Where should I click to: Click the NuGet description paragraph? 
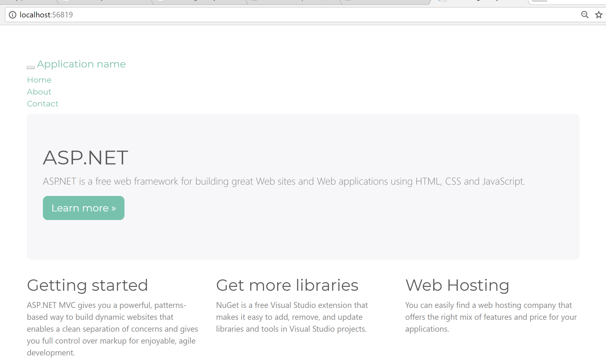[x=292, y=317]
